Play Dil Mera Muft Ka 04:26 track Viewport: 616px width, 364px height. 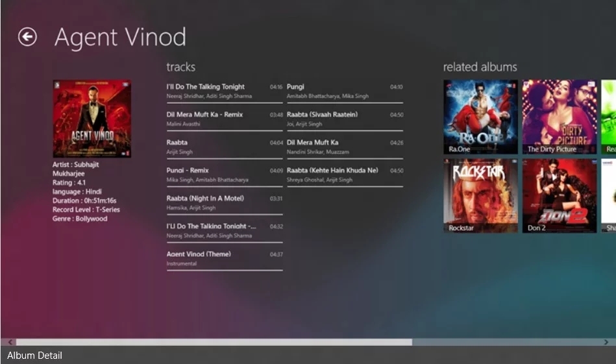pos(345,147)
